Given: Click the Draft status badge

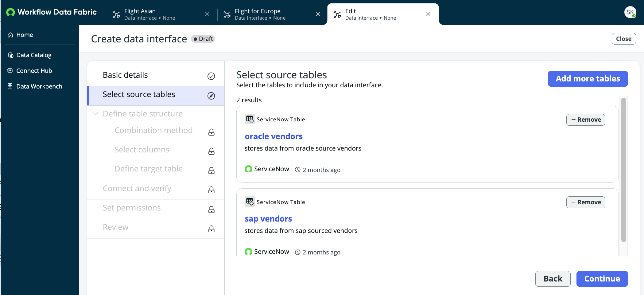Looking at the screenshot, I should tap(203, 39).
